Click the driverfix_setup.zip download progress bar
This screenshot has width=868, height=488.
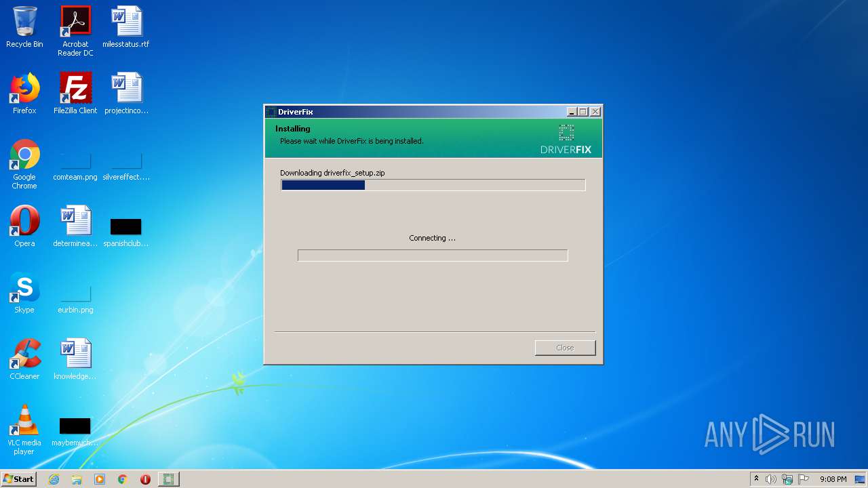point(433,185)
